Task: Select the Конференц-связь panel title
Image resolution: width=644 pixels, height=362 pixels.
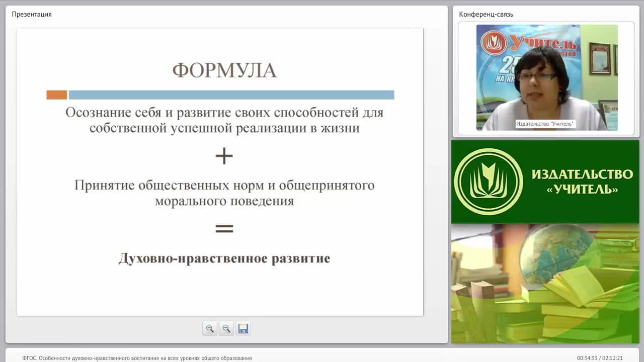Action: (486, 14)
